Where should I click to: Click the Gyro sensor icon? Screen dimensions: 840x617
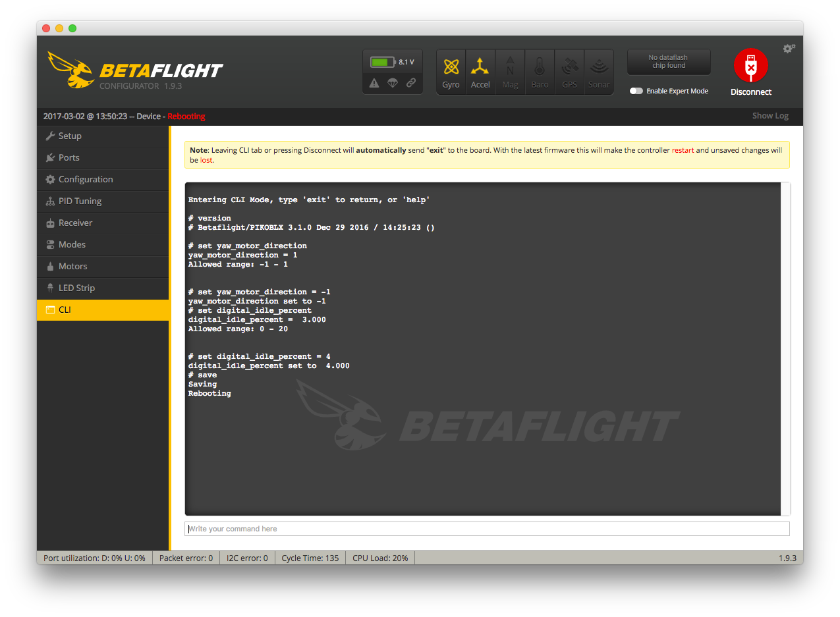[451, 72]
